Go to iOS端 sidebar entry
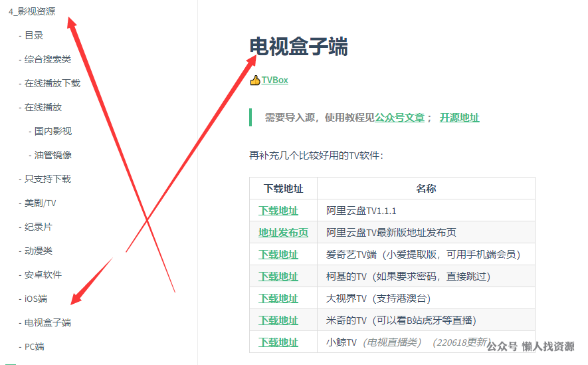Screen dimensions: 588x365 (36, 299)
